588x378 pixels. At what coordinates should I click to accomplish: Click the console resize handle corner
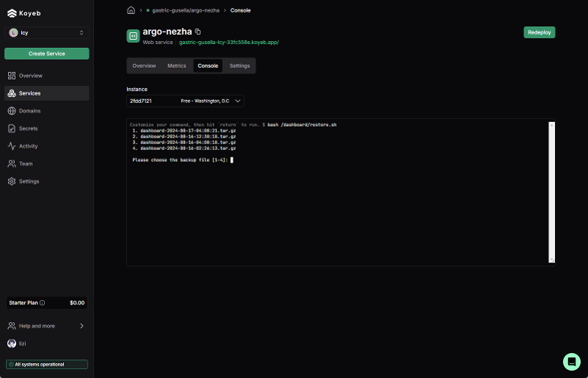[552, 260]
